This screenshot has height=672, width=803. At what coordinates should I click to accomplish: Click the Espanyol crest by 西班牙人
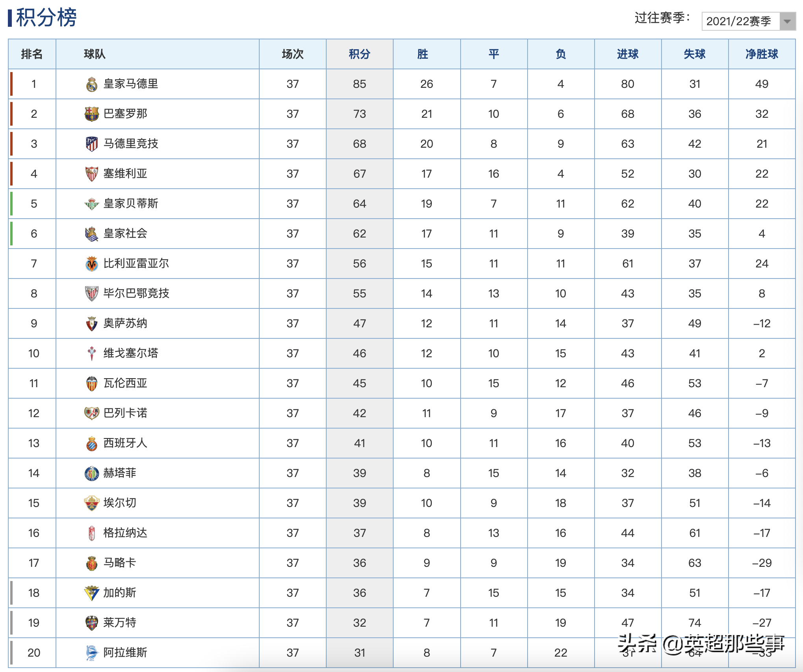pos(92,444)
